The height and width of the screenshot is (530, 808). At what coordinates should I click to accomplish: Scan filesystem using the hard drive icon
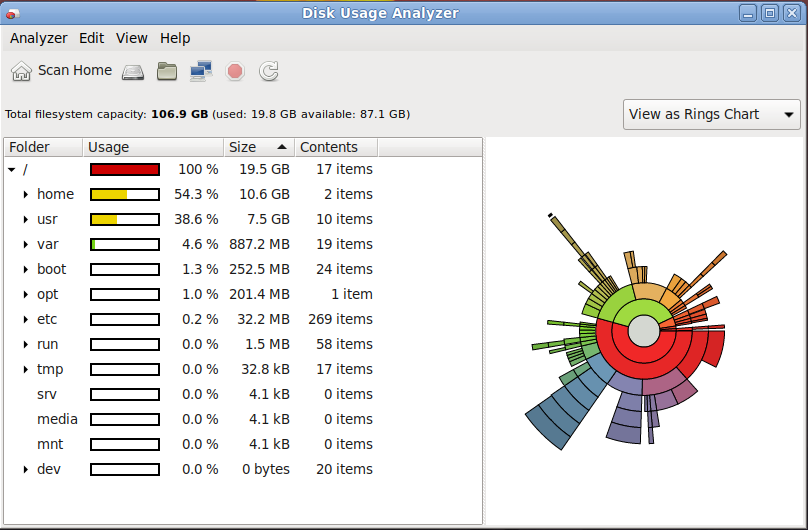point(133,71)
